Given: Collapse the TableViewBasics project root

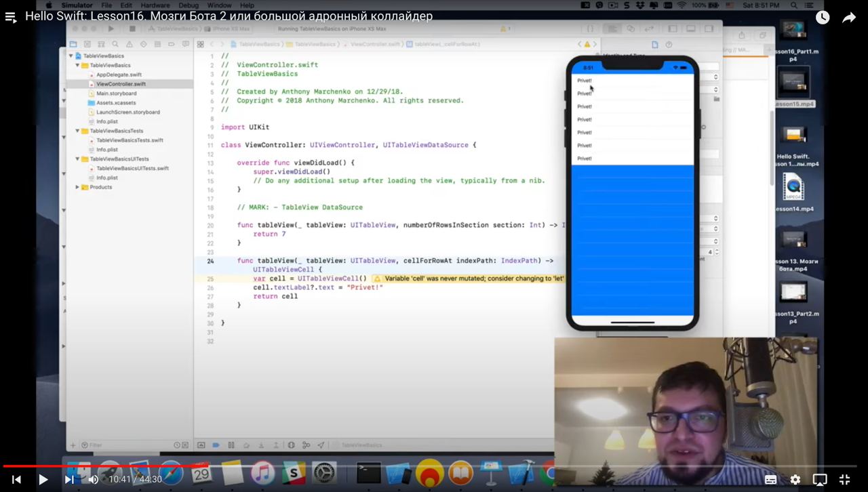Looking at the screenshot, I should [71, 56].
